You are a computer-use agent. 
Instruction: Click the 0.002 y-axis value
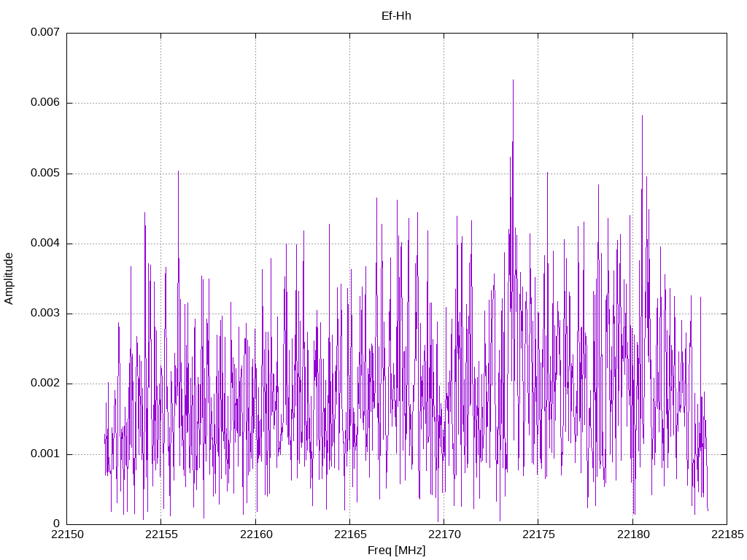[x=45, y=384]
